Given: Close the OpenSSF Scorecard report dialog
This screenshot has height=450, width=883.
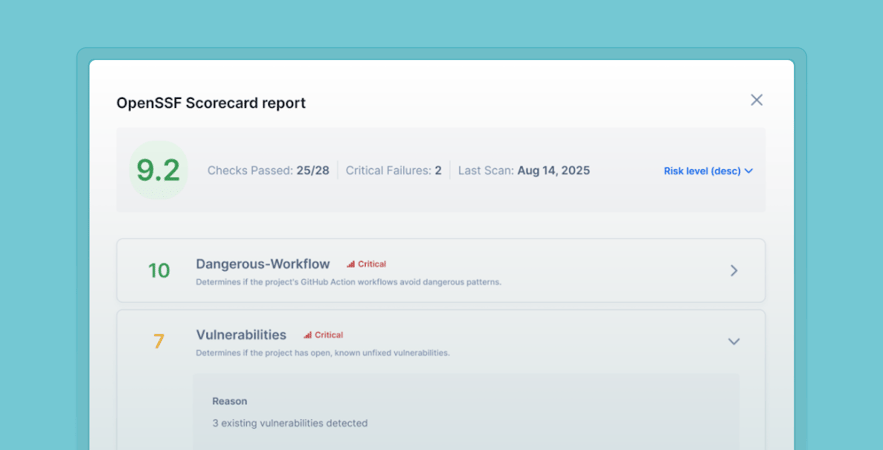Looking at the screenshot, I should (756, 100).
